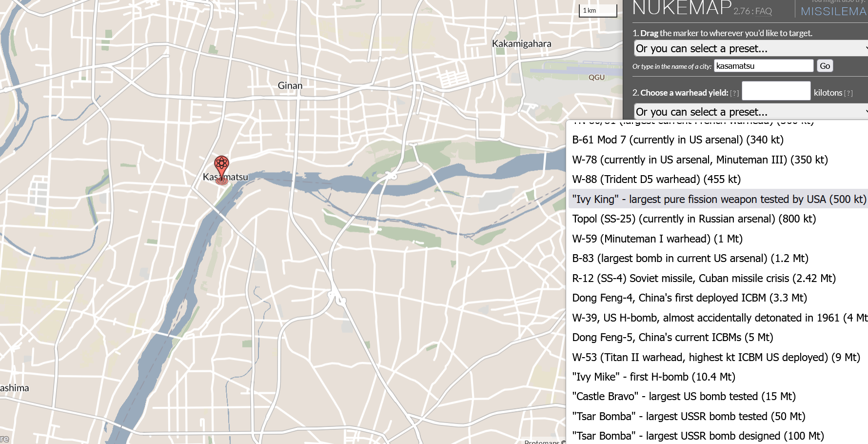Select Tsar Bomba tested (50 Mt) preset
This screenshot has width=868, height=444.
coord(718,416)
